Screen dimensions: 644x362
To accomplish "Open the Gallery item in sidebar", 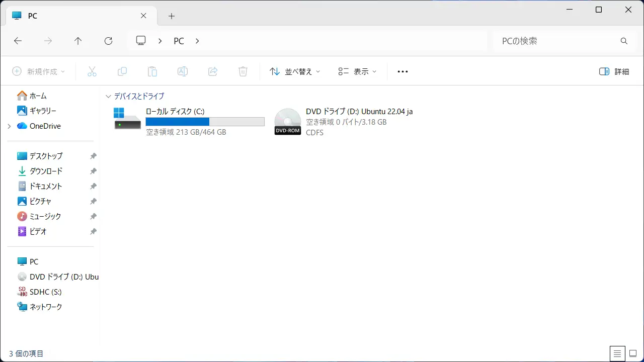I will point(43,111).
